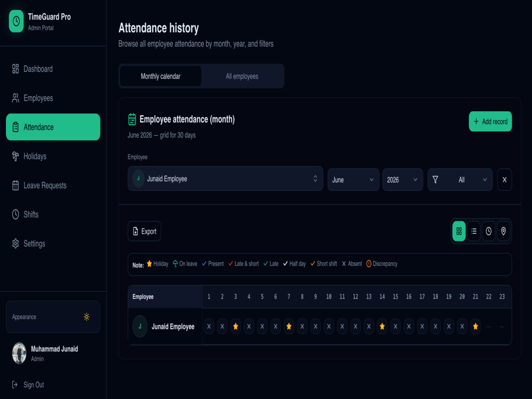Open the holiday star for day 14
The width and height of the screenshot is (532, 399).
point(382,327)
